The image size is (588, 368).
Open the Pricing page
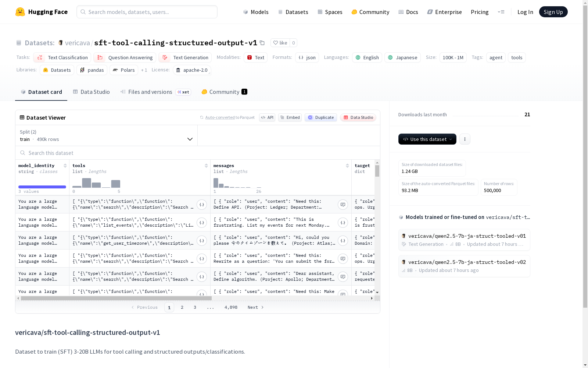(480, 12)
